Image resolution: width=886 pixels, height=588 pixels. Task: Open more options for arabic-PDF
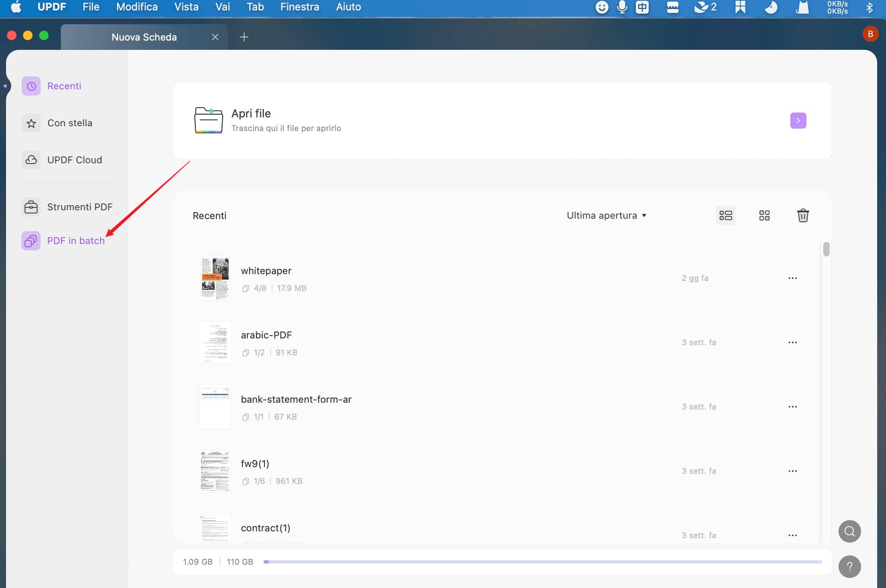[x=792, y=342]
